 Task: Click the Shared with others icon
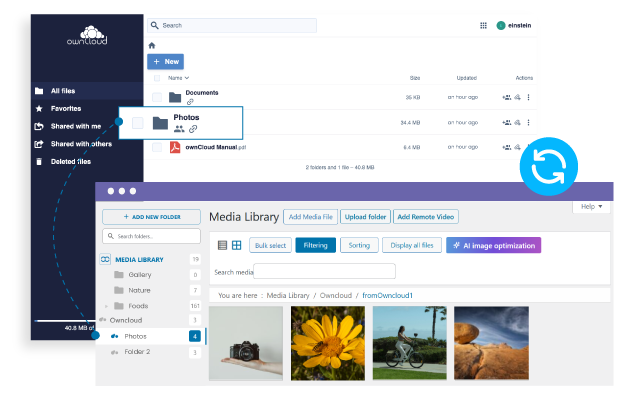point(39,144)
